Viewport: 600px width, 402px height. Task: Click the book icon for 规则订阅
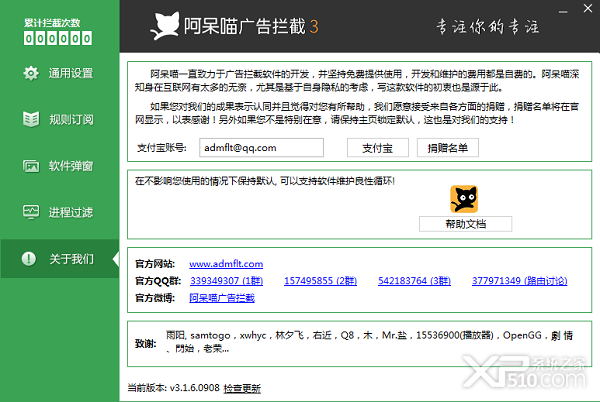point(31,119)
